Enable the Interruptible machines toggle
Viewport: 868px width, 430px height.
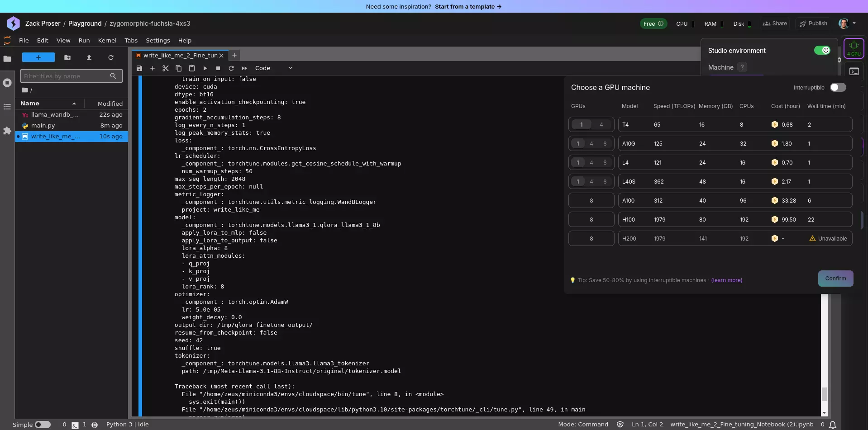(838, 87)
